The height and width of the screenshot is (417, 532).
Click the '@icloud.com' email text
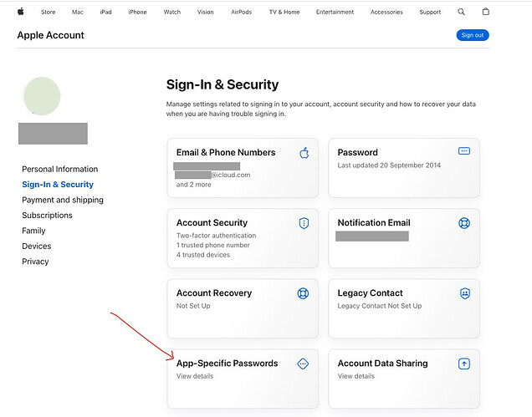pyautogui.click(x=231, y=175)
